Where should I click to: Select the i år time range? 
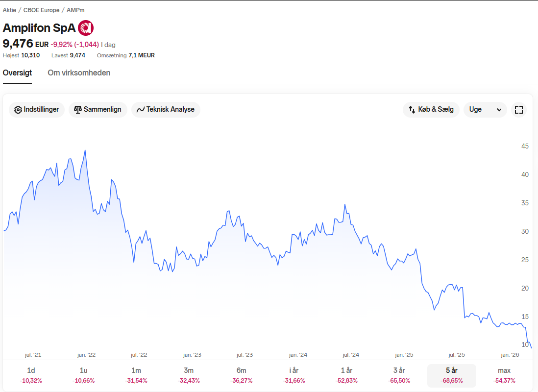click(293, 375)
